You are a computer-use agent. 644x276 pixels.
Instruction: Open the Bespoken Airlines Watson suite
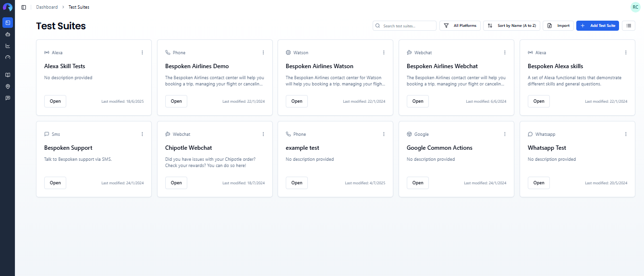coord(297,101)
